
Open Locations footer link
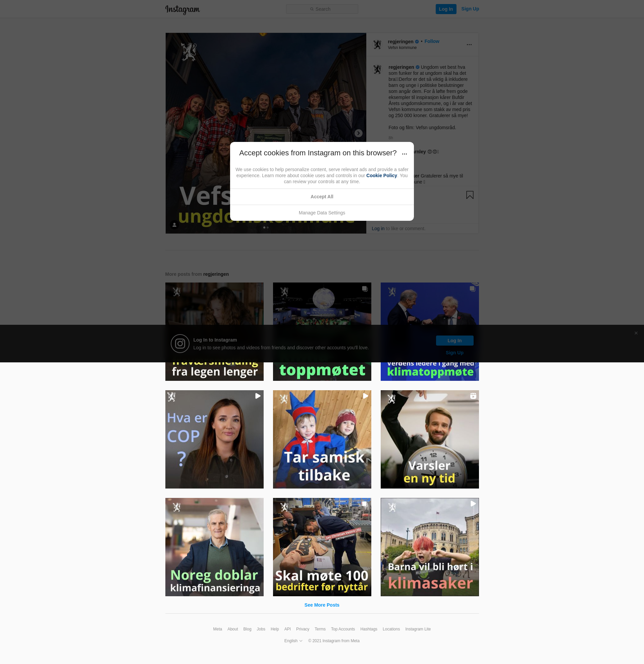391,629
